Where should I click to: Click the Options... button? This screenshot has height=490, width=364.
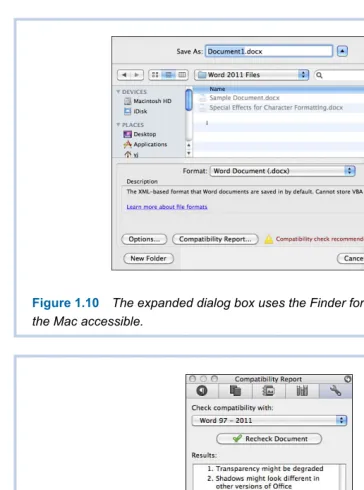tap(144, 239)
